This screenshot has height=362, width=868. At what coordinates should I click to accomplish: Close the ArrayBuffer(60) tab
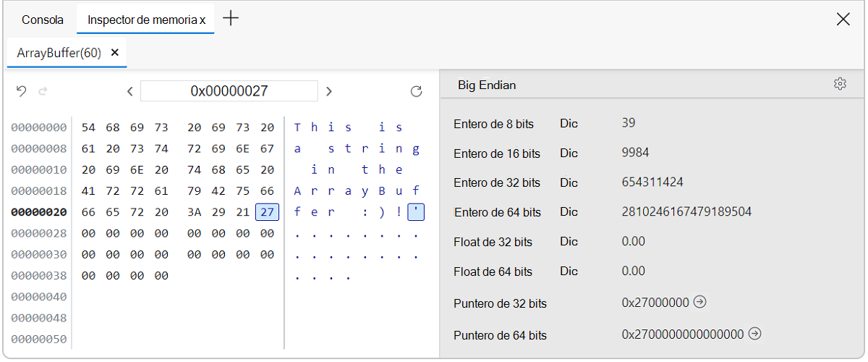(x=115, y=53)
